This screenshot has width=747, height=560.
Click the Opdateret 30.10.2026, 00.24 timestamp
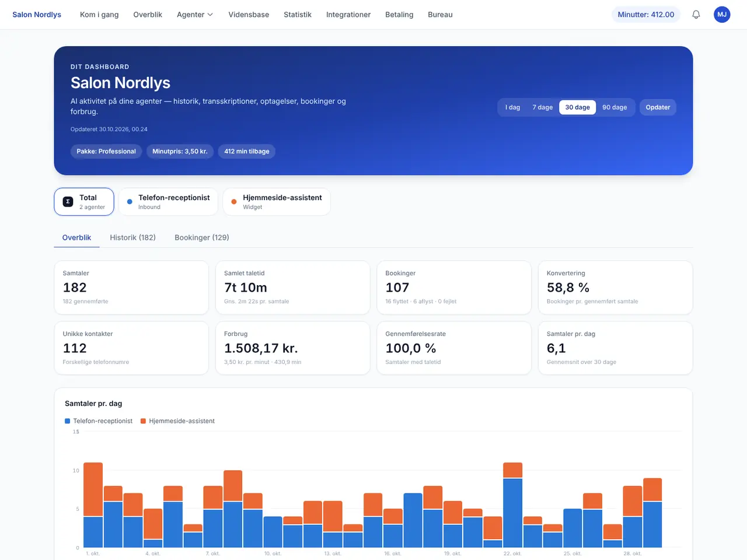coord(109,129)
